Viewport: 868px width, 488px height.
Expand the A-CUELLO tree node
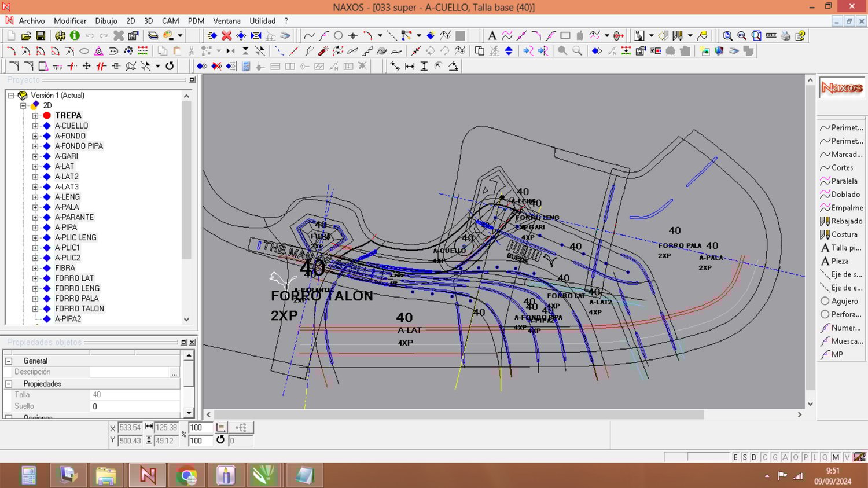coord(35,126)
